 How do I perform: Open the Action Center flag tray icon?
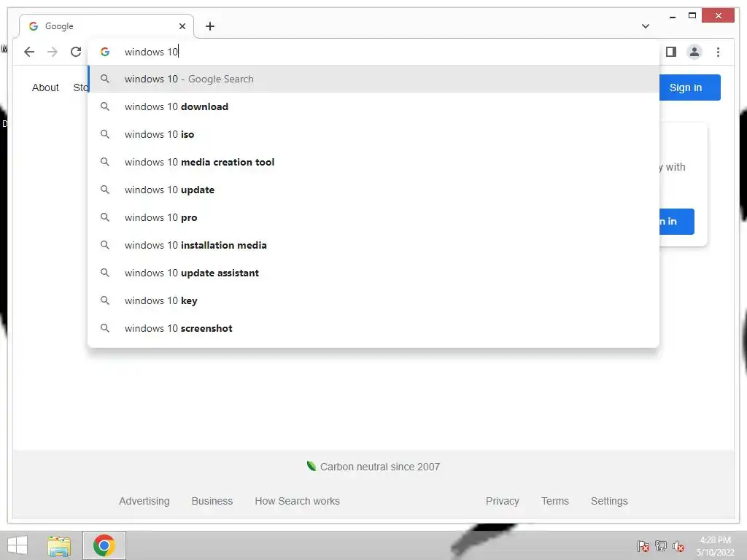coord(643,546)
